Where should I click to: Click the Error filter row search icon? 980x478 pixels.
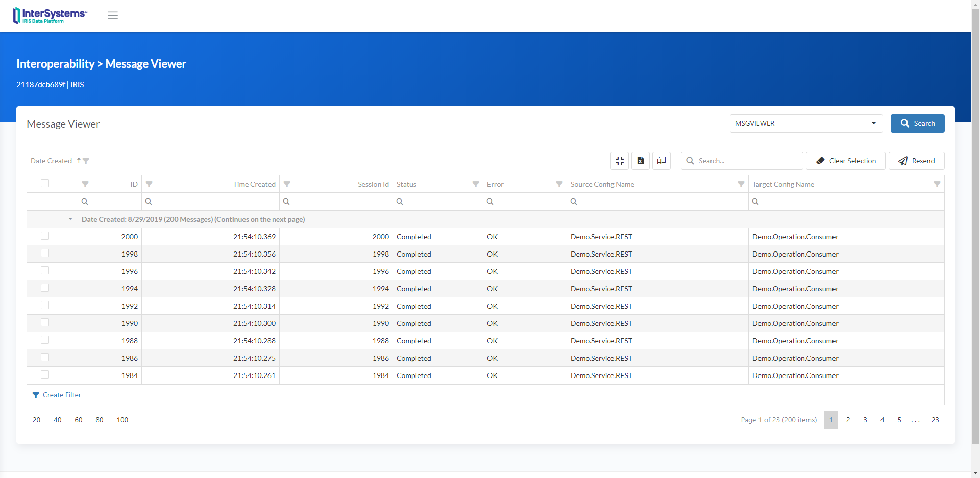click(490, 202)
